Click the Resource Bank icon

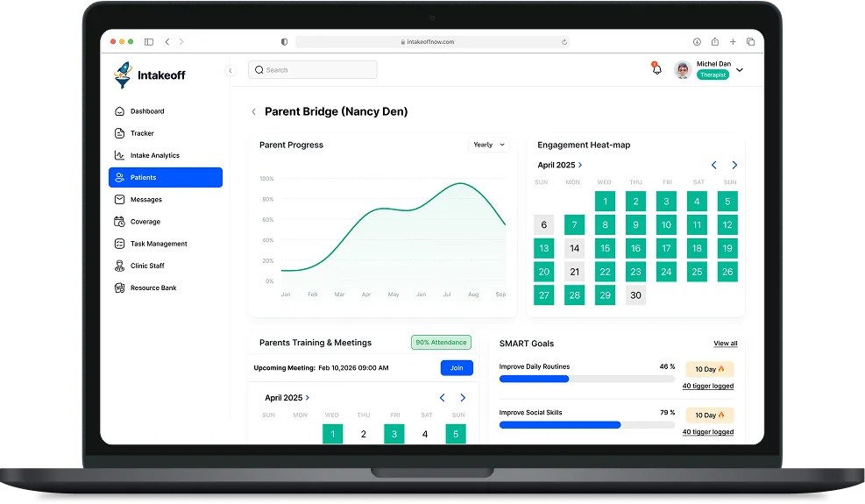pos(119,287)
